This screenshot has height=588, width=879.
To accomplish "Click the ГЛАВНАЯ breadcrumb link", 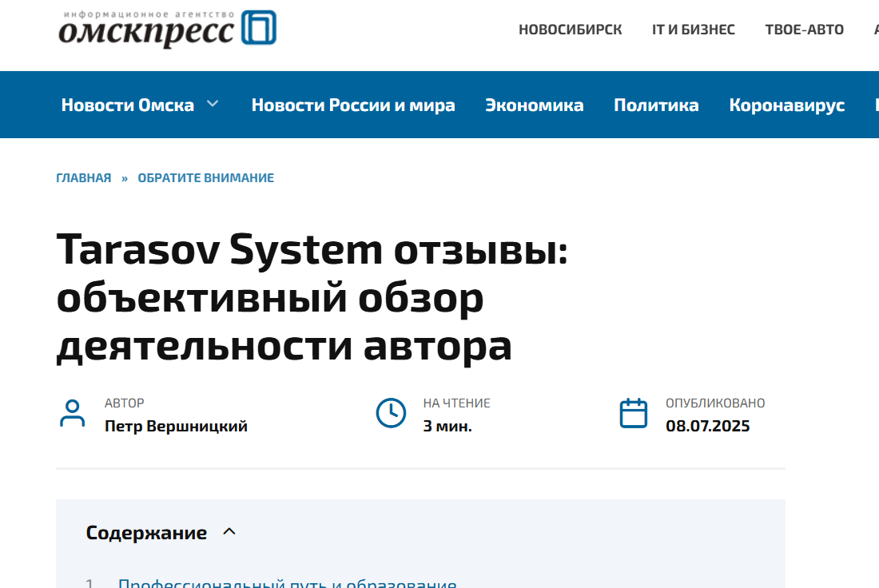I will (x=83, y=177).
